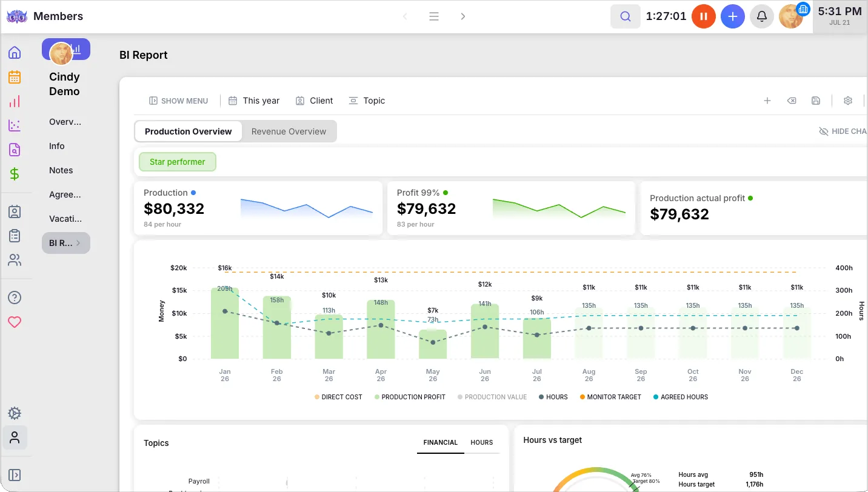Click the save report icon
Screen dimensions: 868x492
pos(816,101)
